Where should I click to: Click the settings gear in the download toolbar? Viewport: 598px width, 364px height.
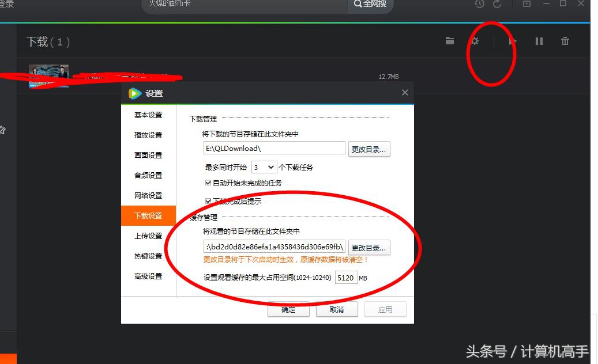pyautogui.click(x=474, y=41)
